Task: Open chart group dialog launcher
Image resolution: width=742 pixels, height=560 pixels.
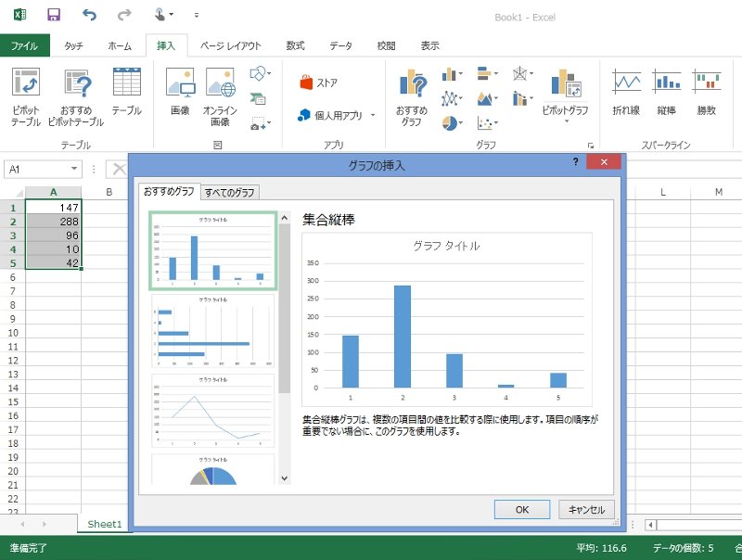Action: (x=591, y=146)
